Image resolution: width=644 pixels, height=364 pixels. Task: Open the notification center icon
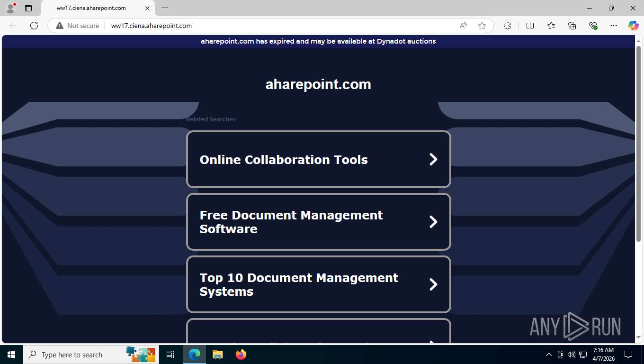[x=628, y=355]
